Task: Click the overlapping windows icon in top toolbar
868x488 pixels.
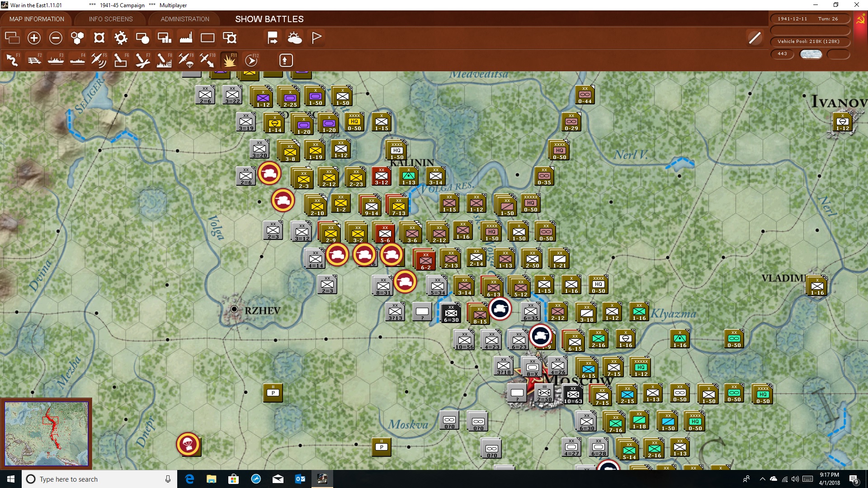Action: tap(12, 38)
